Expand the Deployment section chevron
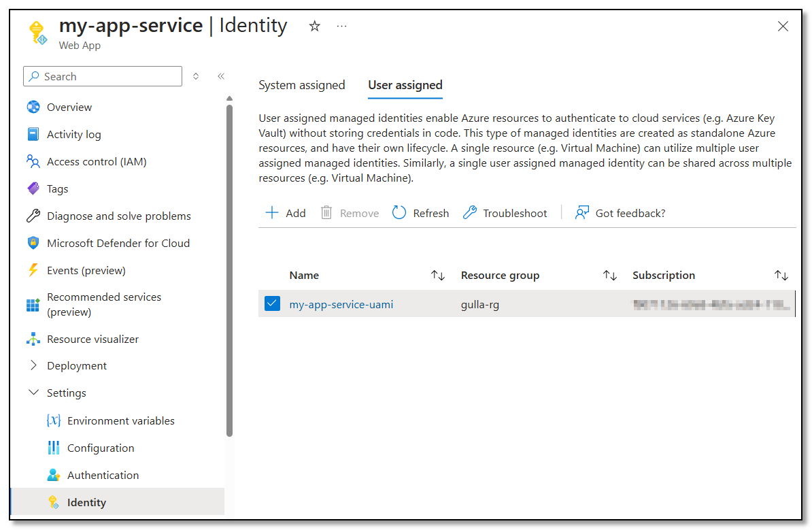Viewport: 812px width, 530px height. coord(33,365)
